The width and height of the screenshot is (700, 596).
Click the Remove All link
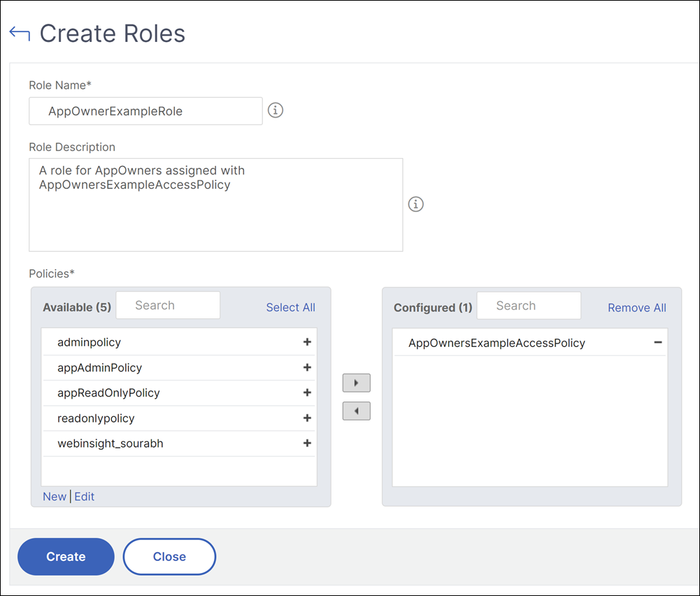click(637, 308)
